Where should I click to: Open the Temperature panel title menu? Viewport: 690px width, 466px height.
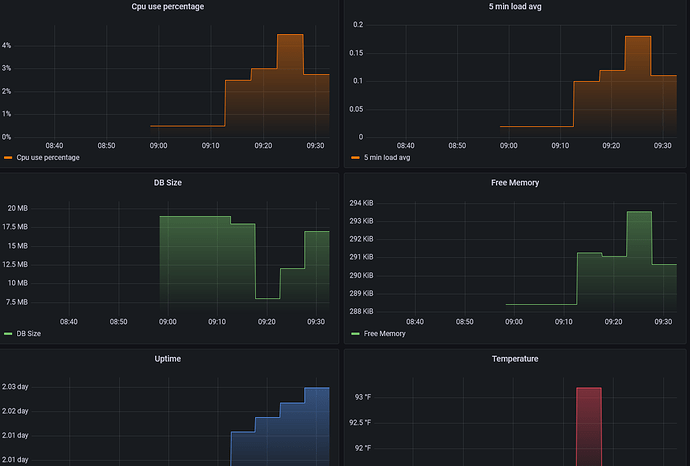515,359
